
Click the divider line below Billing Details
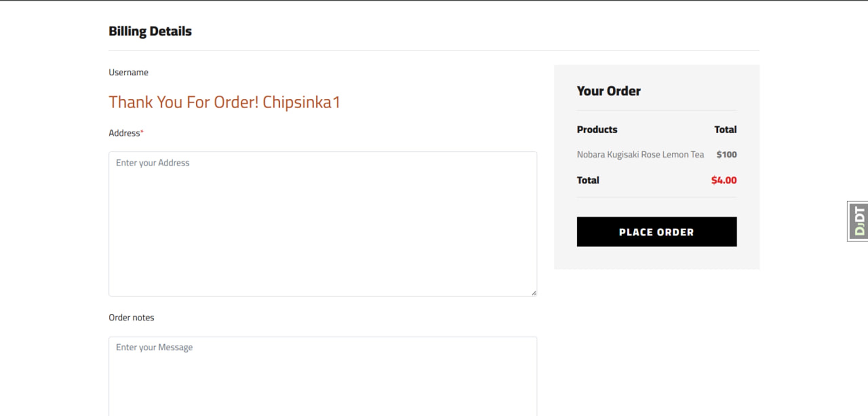(x=434, y=51)
